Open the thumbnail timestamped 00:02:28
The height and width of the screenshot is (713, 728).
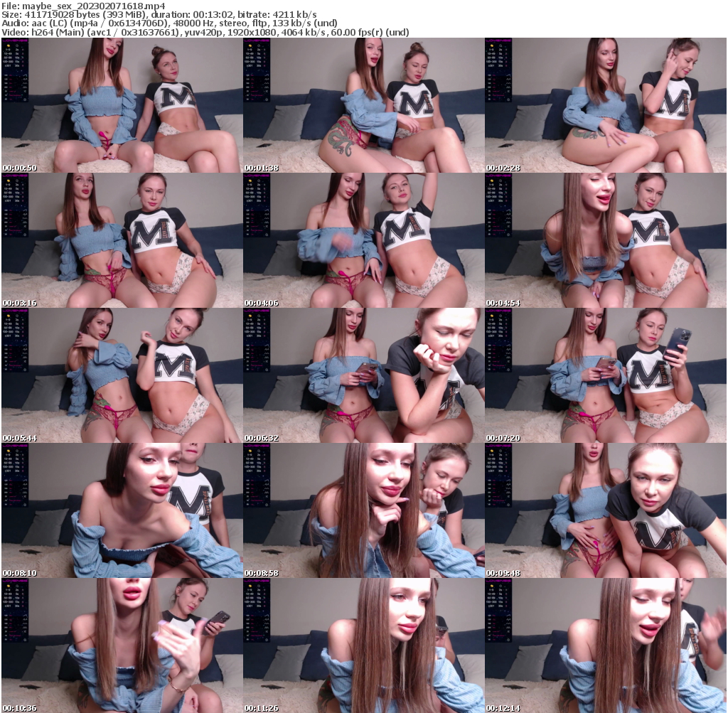tap(606, 105)
